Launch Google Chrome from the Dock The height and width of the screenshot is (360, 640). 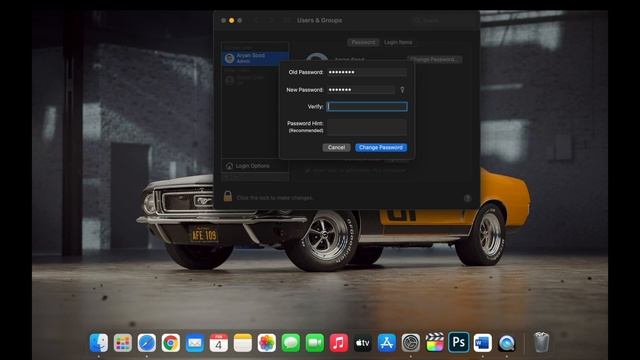coord(171,342)
